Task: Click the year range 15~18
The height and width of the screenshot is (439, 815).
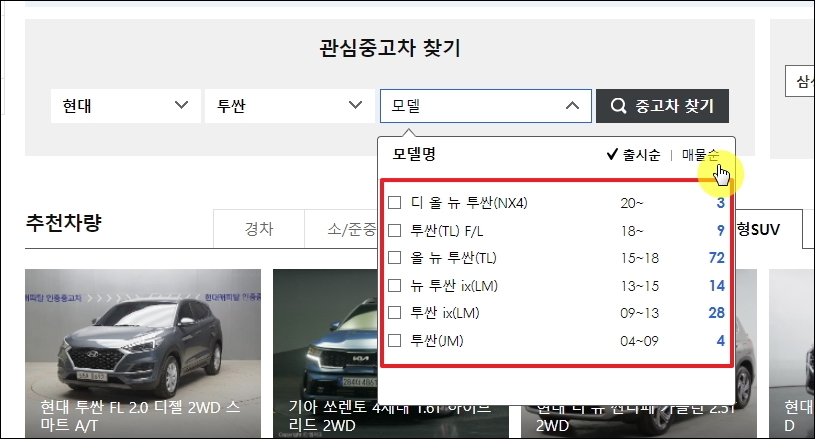Action: pyautogui.click(x=640, y=258)
